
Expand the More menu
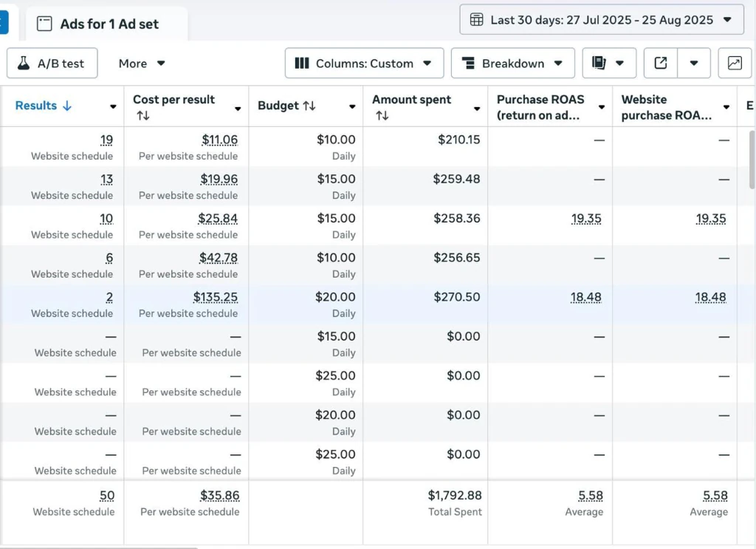142,64
